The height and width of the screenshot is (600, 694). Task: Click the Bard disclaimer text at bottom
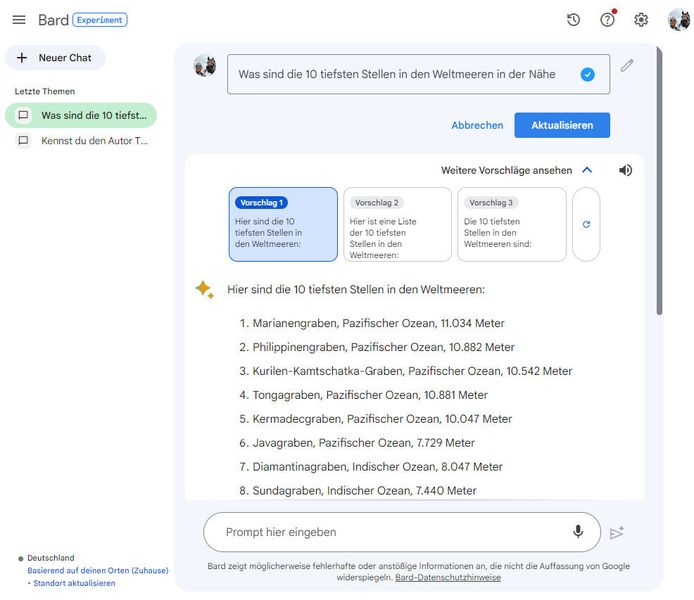(x=418, y=572)
